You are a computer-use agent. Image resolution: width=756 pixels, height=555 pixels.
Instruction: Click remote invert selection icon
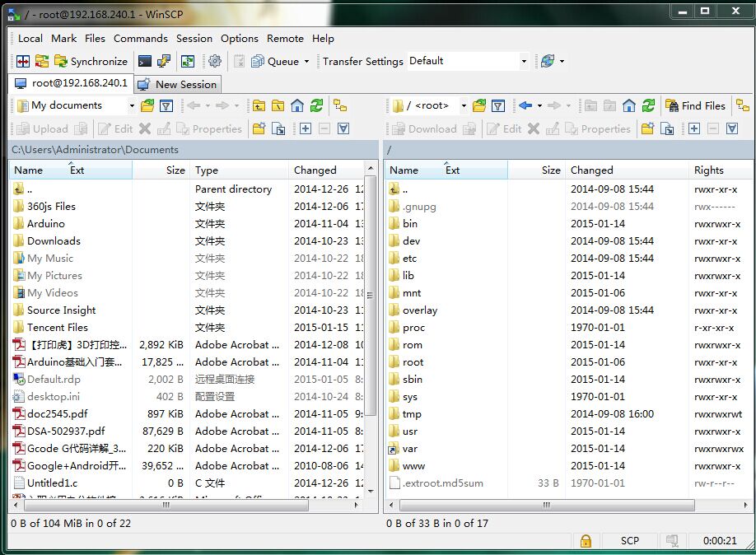point(732,128)
